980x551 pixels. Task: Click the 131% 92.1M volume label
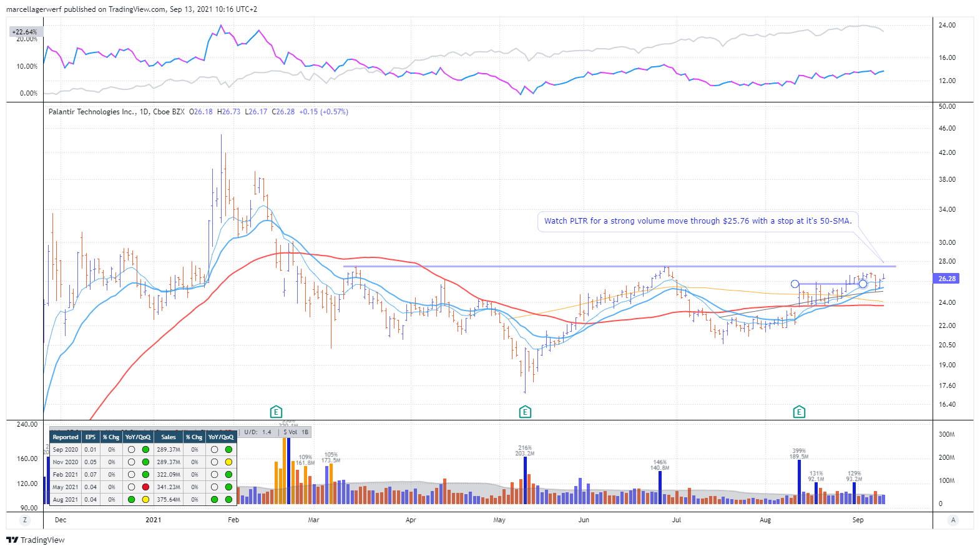[x=816, y=476]
